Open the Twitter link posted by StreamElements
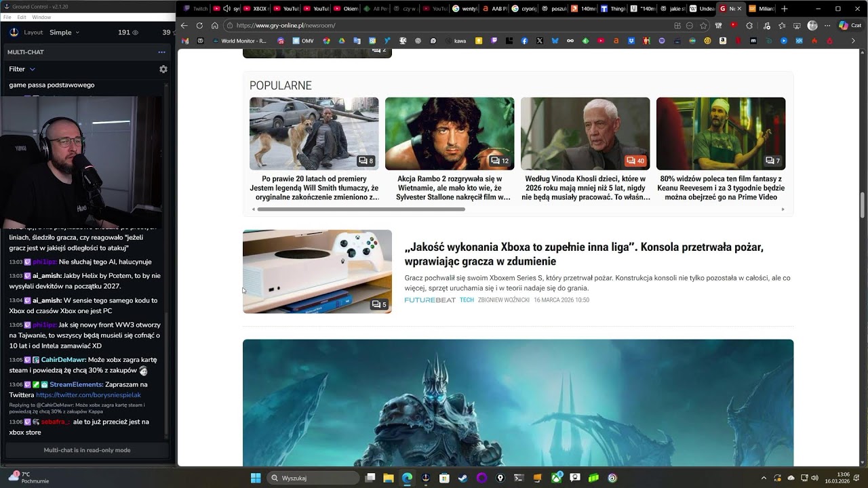 [x=88, y=394]
